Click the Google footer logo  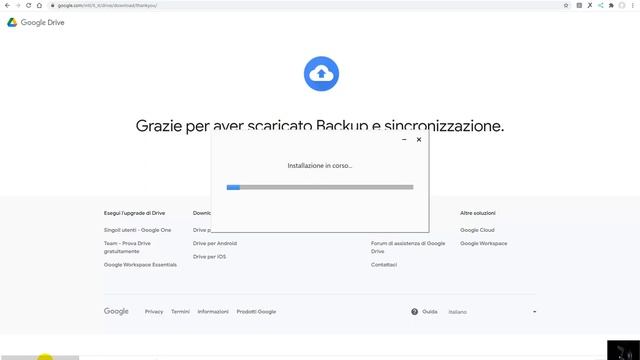coord(116,311)
